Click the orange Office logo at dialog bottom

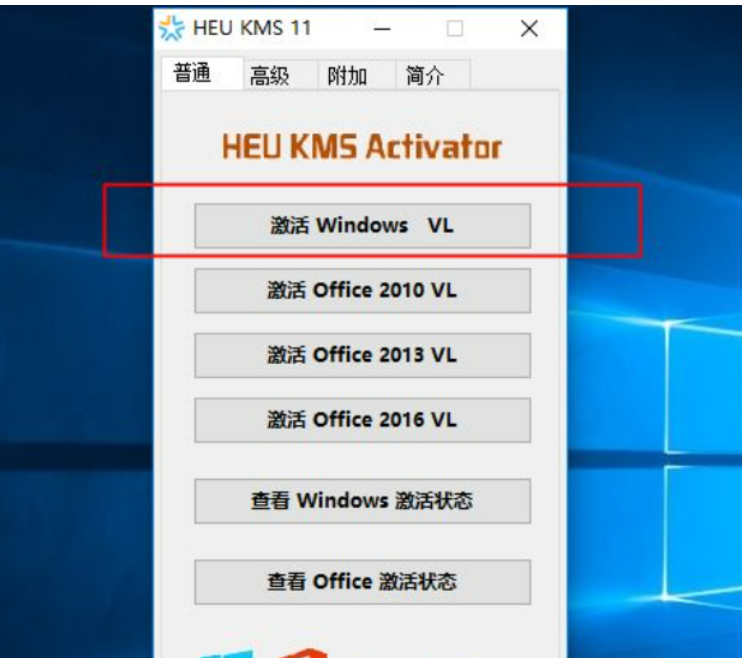tap(303, 653)
